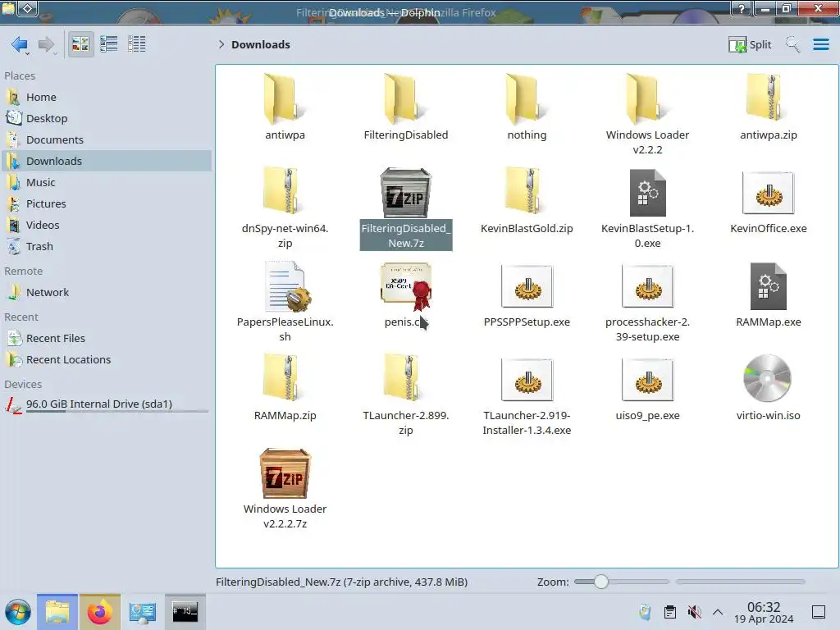The image size is (840, 630).
Task: Open the start menu orb
Action: [18, 612]
